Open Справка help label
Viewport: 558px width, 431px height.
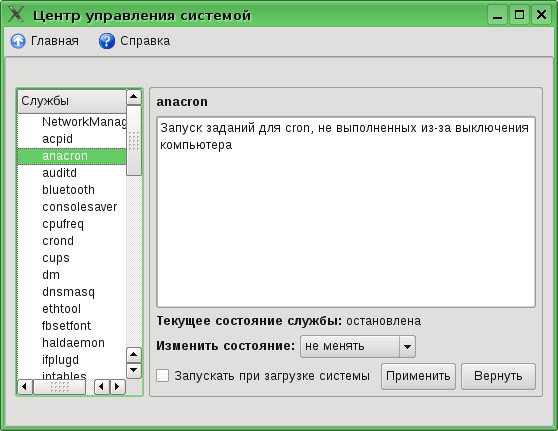coord(145,41)
